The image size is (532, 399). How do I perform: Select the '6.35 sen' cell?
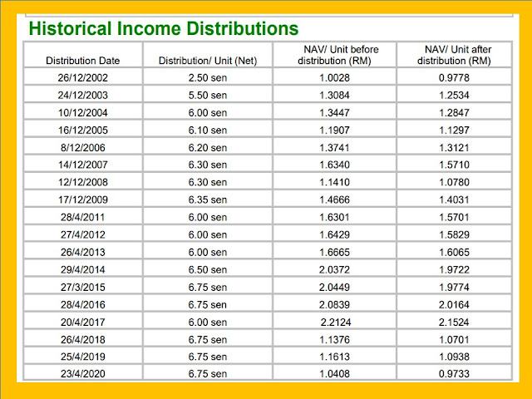pos(208,199)
